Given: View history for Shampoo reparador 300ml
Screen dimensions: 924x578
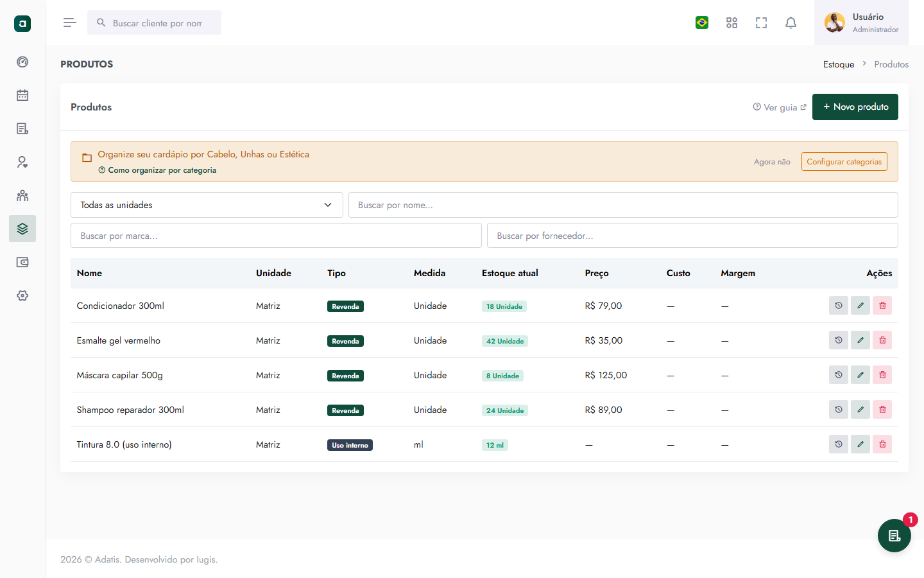Looking at the screenshot, I should [839, 410].
